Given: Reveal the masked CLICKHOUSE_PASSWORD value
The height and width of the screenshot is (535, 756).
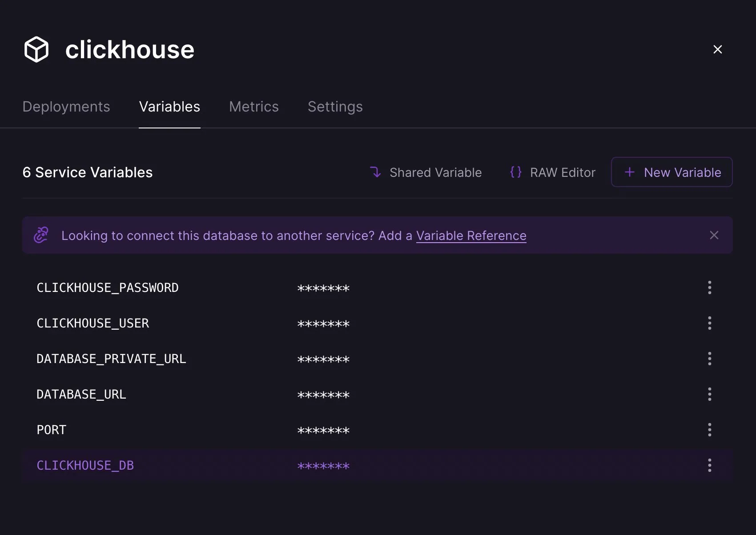Looking at the screenshot, I should (323, 289).
